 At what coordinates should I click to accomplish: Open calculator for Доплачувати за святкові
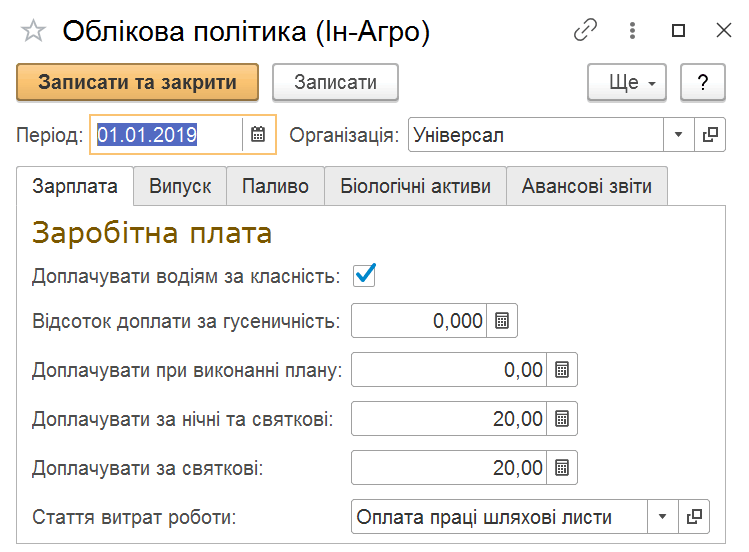562,467
